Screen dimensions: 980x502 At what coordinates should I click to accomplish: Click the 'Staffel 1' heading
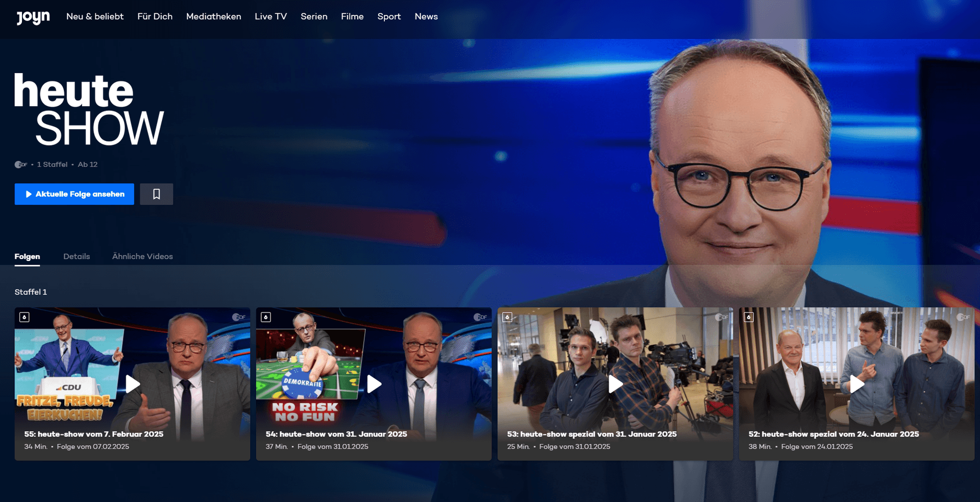click(x=31, y=292)
